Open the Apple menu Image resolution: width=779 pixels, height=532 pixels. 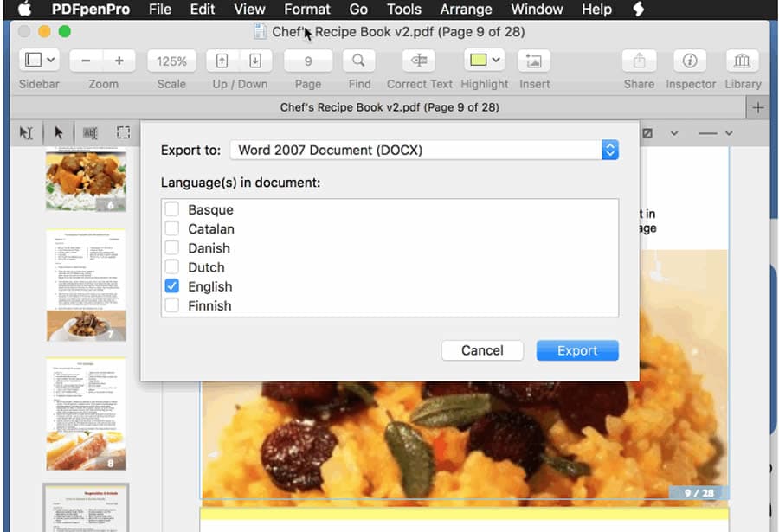pyautogui.click(x=25, y=9)
